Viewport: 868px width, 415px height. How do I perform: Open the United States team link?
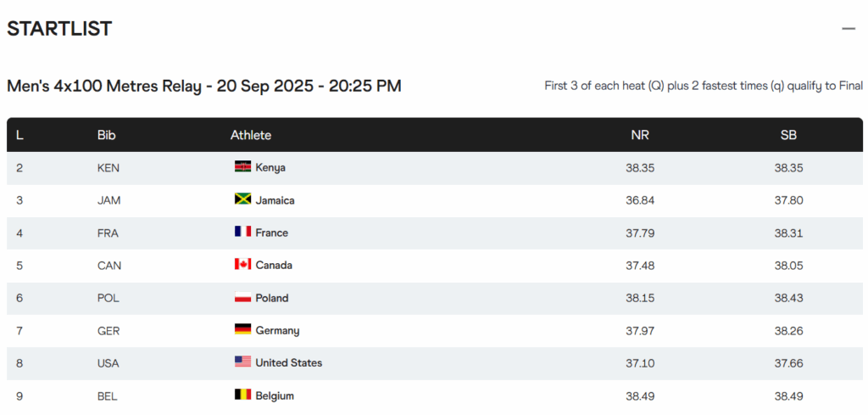(288, 362)
